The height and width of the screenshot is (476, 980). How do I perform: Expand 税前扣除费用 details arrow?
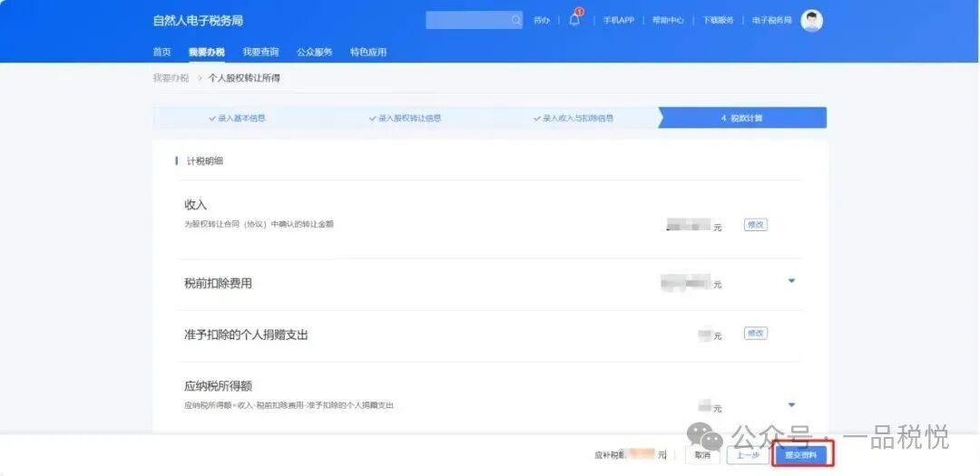791,281
